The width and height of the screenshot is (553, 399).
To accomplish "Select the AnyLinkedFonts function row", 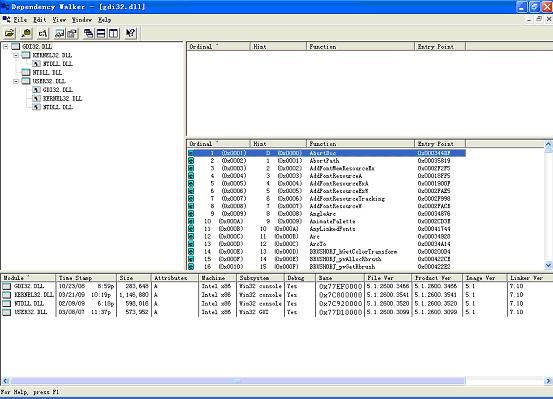I will (327, 229).
